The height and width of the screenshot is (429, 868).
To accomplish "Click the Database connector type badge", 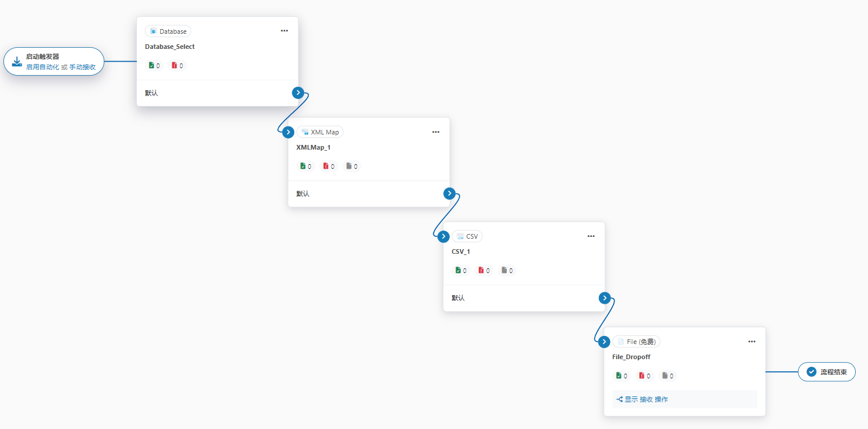I will tap(168, 31).
